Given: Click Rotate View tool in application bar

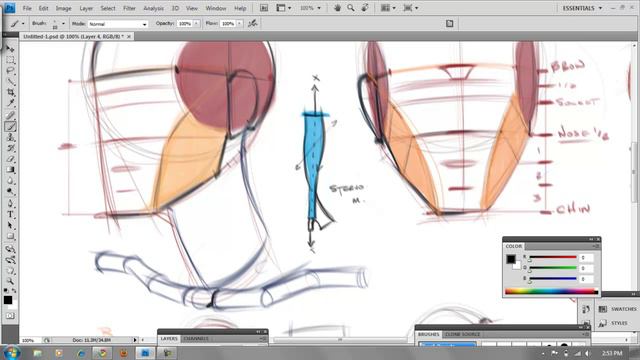Looking at the screenshot, I should click(x=365, y=8).
